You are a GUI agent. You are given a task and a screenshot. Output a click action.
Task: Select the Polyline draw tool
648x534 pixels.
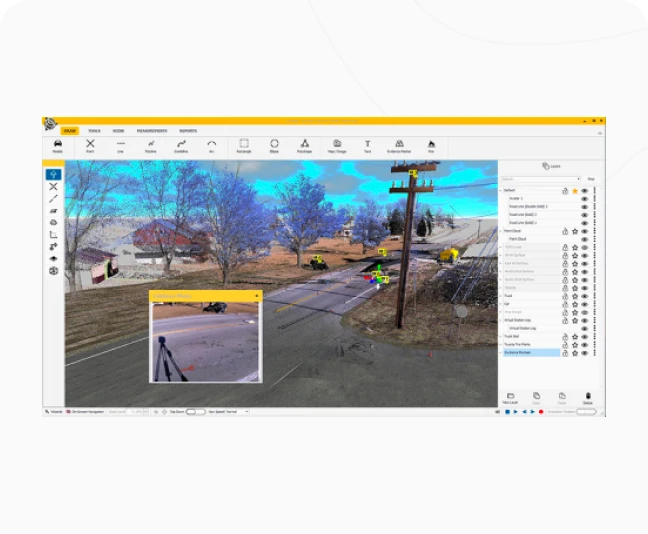click(151, 145)
